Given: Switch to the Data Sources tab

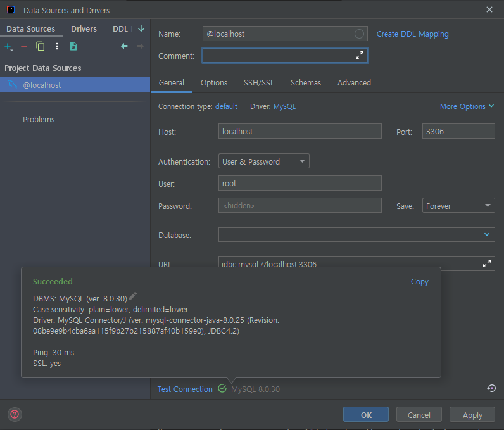Looking at the screenshot, I should (x=31, y=29).
